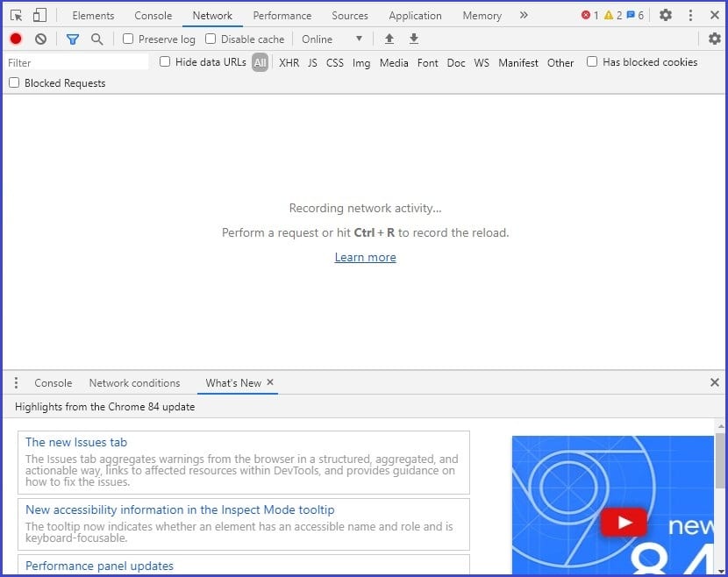Viewport: 728px width, 577px height.
Task: Open Performance panel updates article
Action: coord(99,566)
